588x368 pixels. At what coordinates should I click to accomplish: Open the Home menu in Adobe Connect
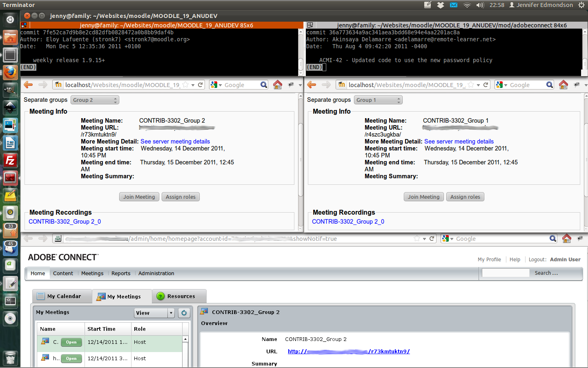(38, 273)
